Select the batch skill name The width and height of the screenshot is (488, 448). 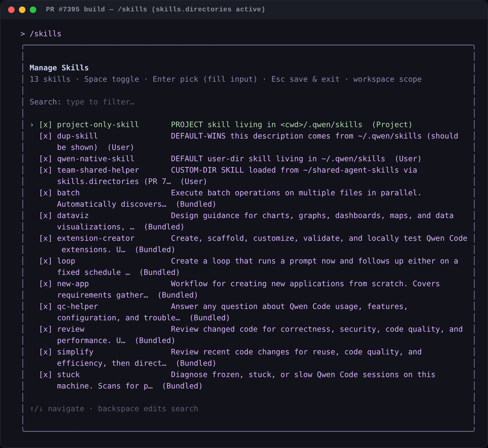click(x=68, y=193)
